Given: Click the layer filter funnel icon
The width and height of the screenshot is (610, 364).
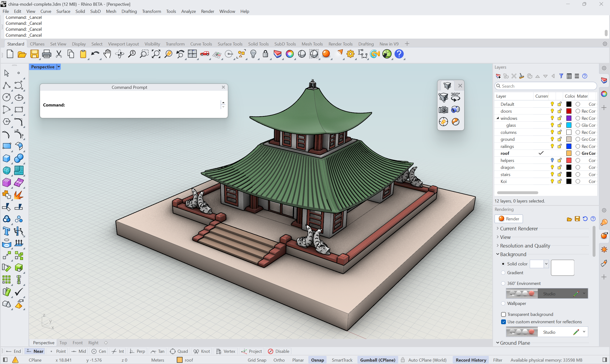Looking at the screenshot, I should 561,76.
